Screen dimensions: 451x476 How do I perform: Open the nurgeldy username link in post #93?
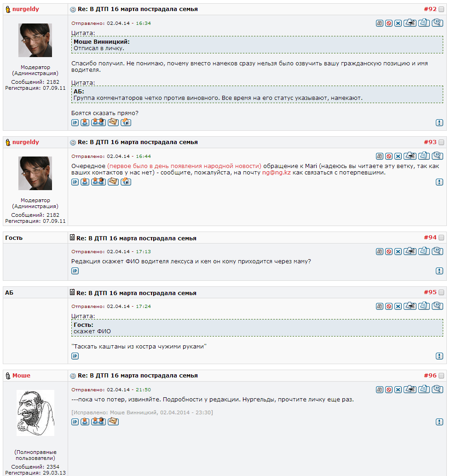(x=26, y=142)
